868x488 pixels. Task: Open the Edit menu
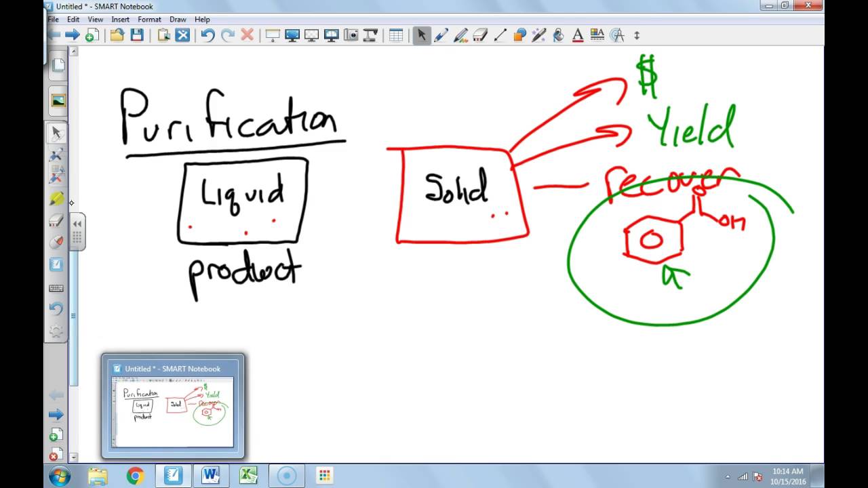click(x=73, y=20)
